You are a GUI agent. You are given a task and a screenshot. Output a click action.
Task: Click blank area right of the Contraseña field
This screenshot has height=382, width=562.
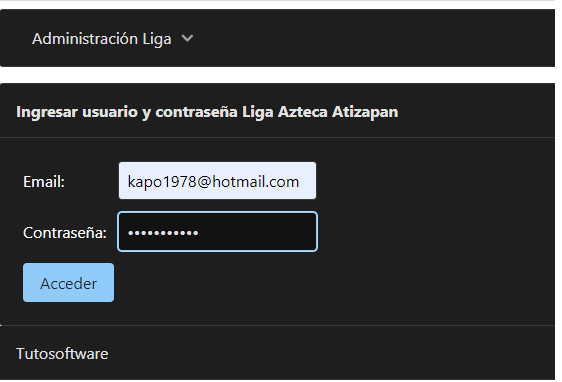coord(435,232)
